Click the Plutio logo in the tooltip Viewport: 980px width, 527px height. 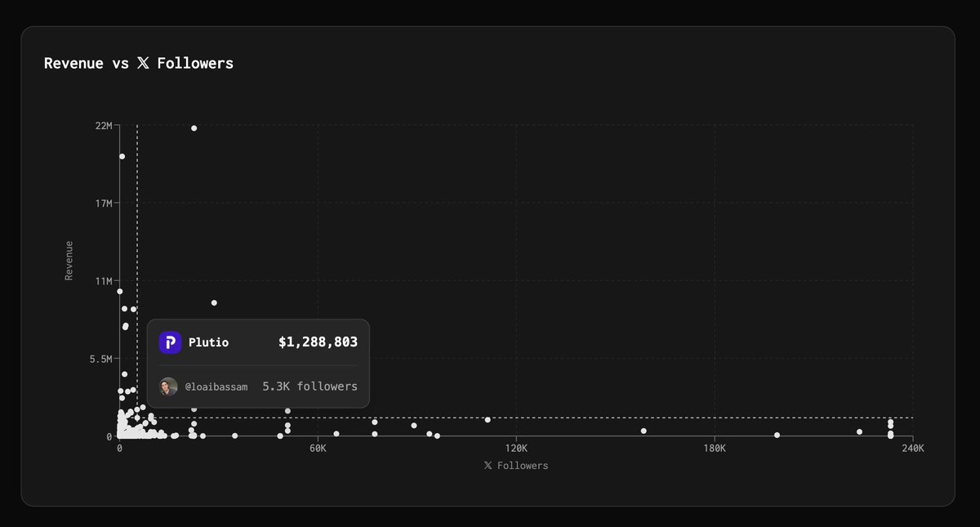pyautogui.click(x=168, y=342)
